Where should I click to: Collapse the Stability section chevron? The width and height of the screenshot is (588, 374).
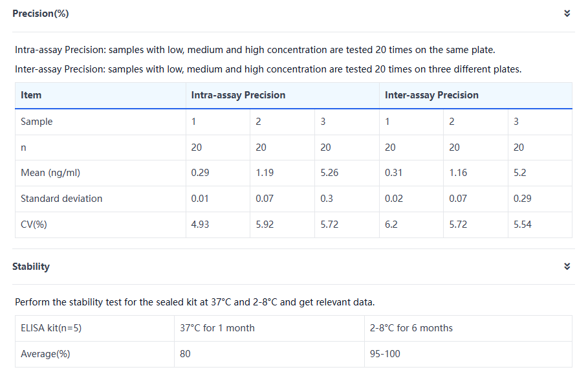(567, 267)
